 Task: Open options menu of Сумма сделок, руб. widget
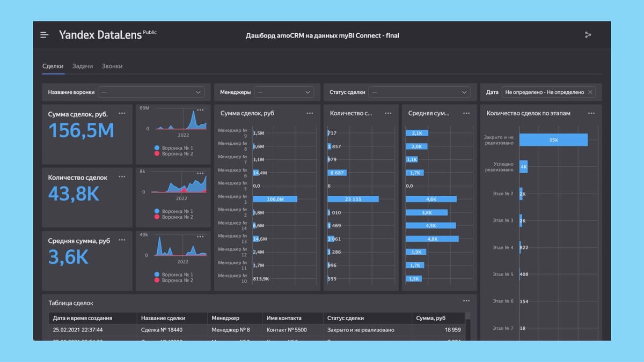click(122, 113)
